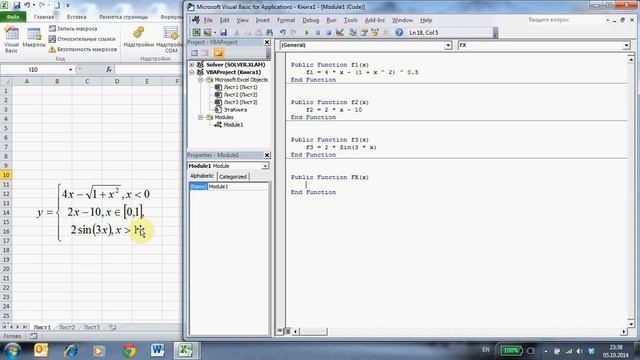Collapse Modules folder in project tree

[x=200, y=117]
